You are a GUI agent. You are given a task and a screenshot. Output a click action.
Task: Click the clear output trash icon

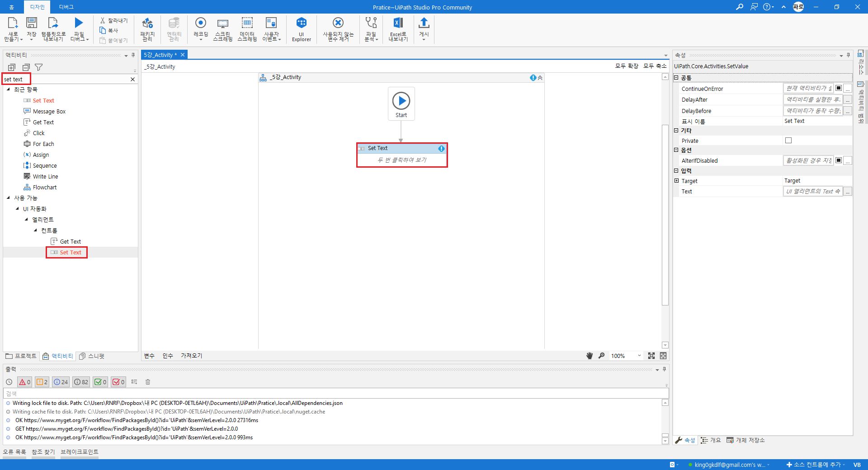[x=147, y=382]
